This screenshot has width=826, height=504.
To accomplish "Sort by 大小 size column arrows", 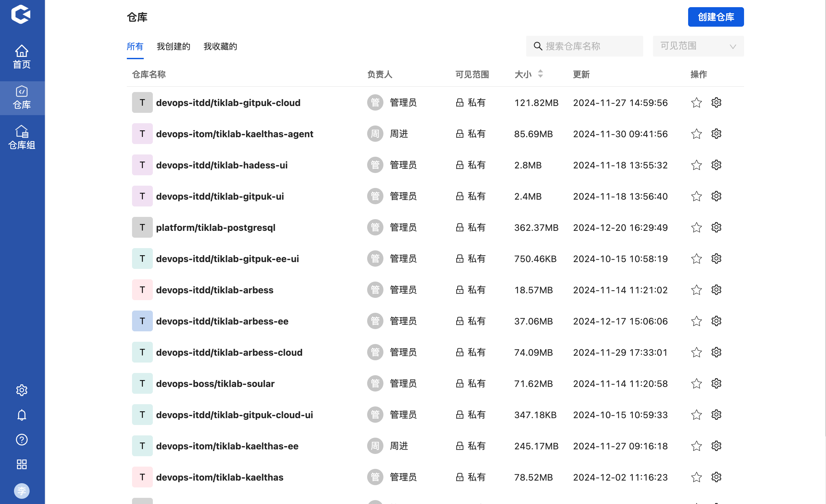I will pyautogui.click(x=540, y=74).
